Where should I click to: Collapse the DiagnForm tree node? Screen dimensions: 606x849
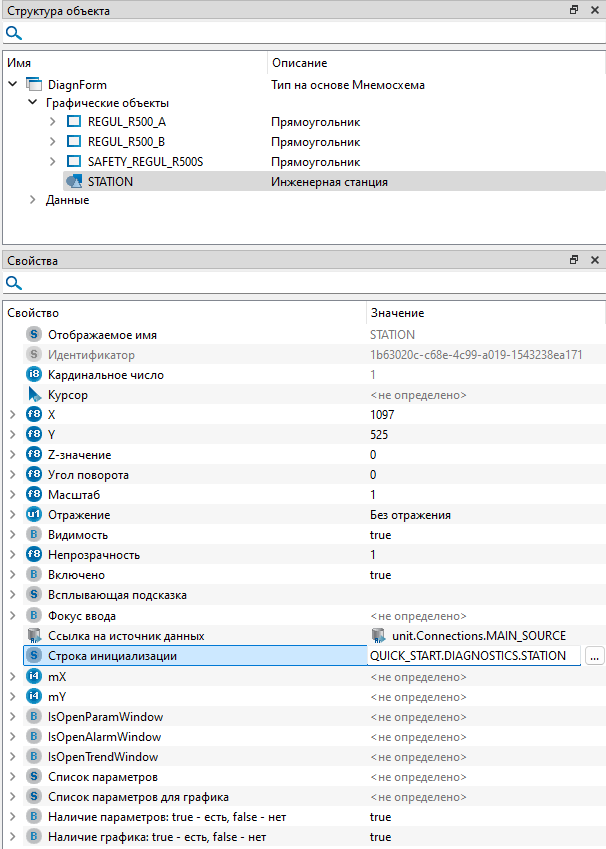click(13, 85)
